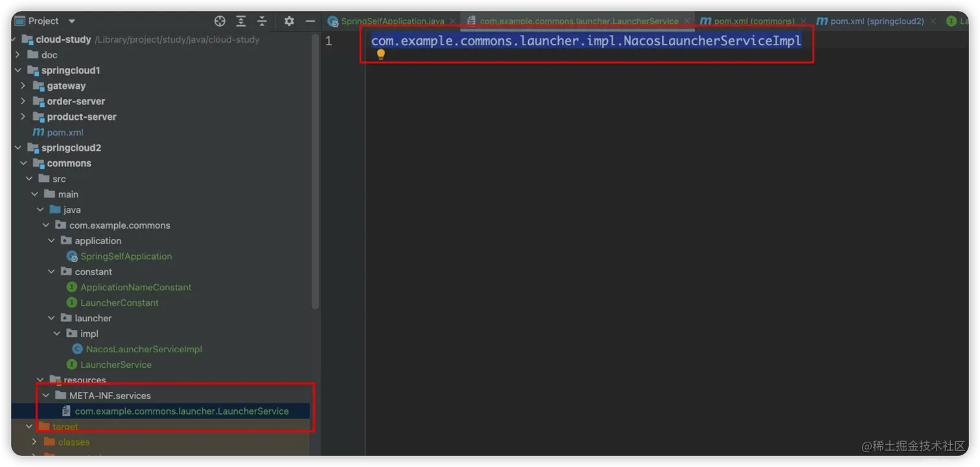
Task: Expand the product-server module
Action: click(x=23, y=117)
